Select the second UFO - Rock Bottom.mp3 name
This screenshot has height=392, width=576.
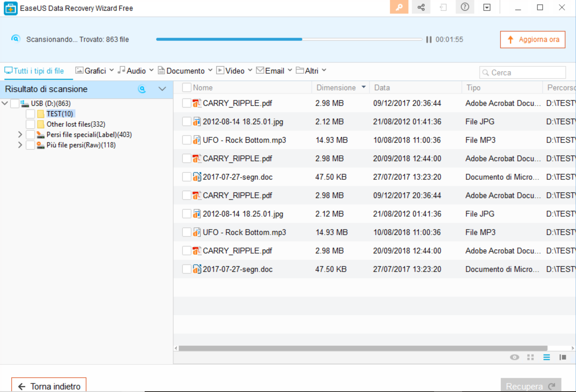[x=244, y=232]
